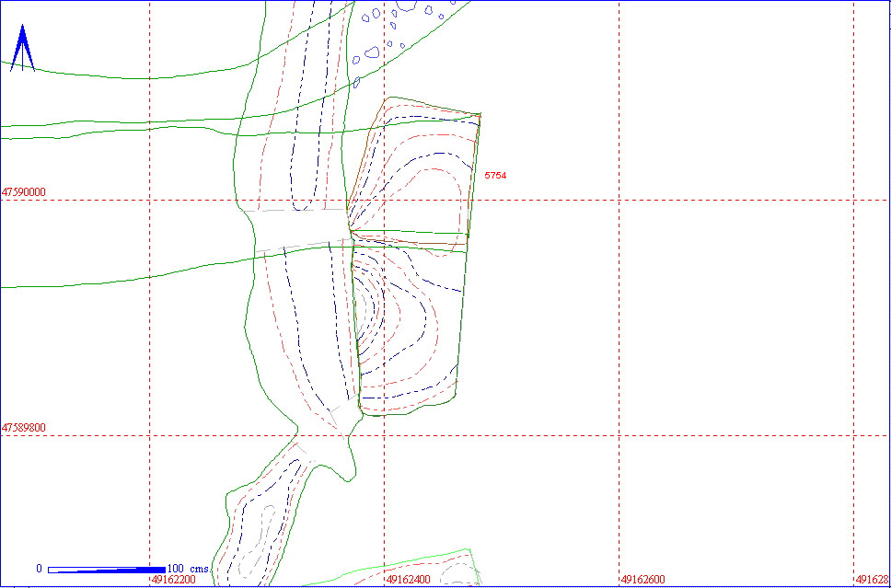Click the easting label 49162200

pos(173,580)
